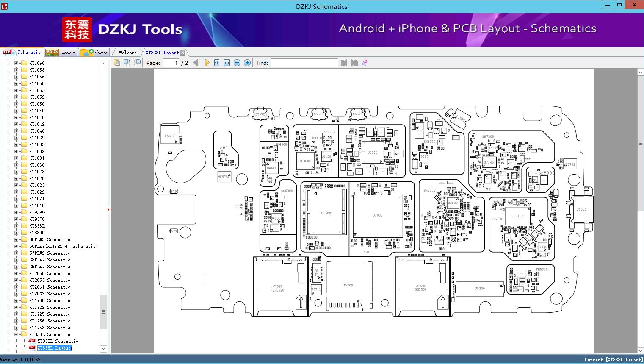Go to the previous page arrow
The image size is (644, 364).
point(196,63)
